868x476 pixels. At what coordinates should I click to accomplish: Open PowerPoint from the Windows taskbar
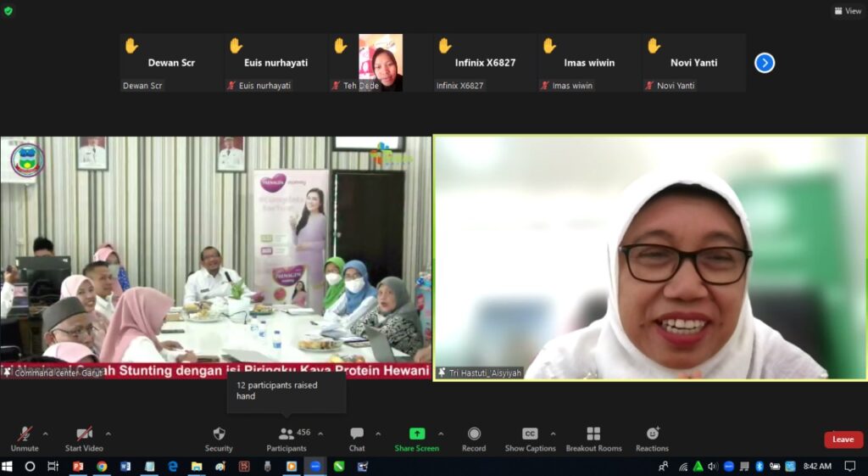[78, 467]
